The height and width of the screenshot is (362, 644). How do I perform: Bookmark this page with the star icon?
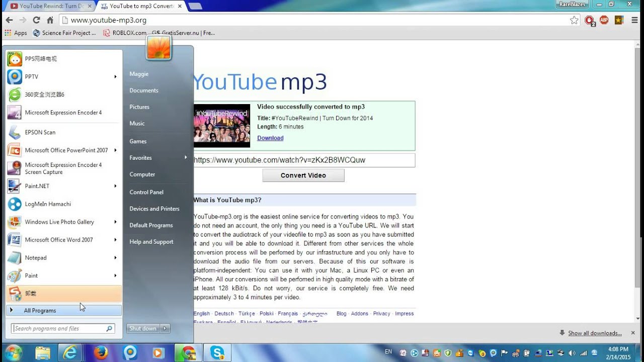[574, 20]
